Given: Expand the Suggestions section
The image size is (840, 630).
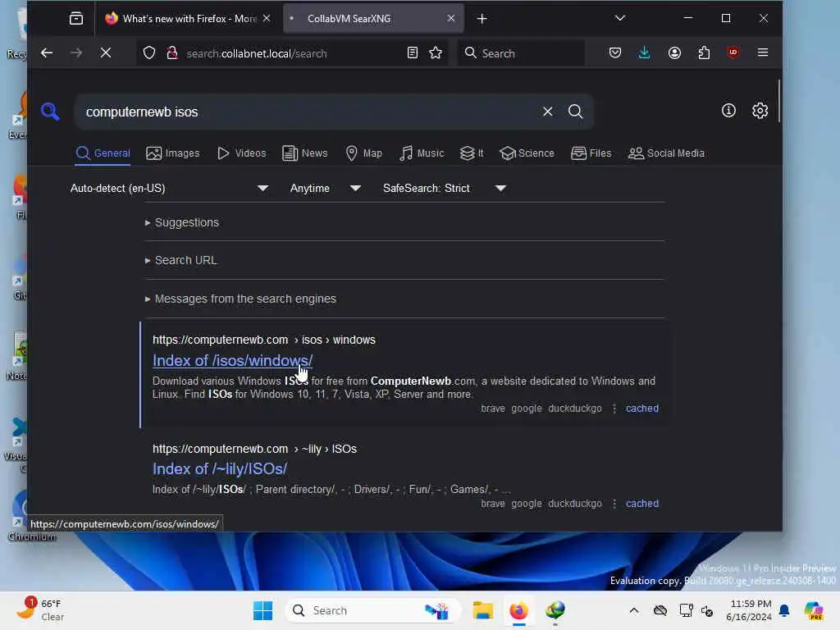Looking at the screenshot, I should click(182, 222).
